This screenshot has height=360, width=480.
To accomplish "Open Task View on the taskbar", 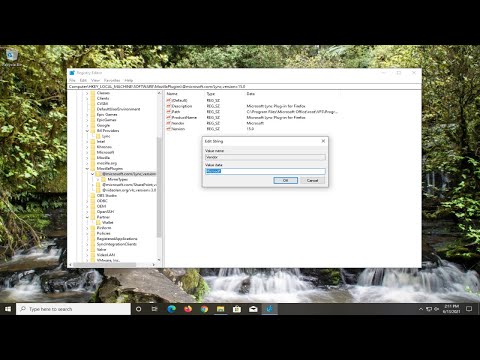I will tap(154, 309).
